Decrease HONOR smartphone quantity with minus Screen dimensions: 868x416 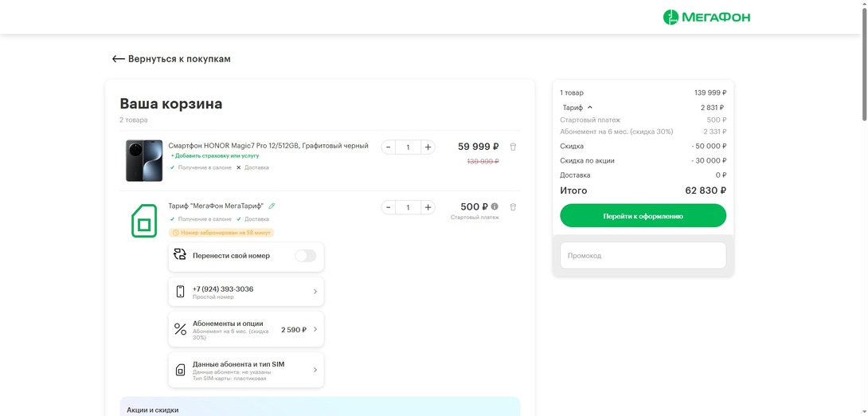point(389,147)
